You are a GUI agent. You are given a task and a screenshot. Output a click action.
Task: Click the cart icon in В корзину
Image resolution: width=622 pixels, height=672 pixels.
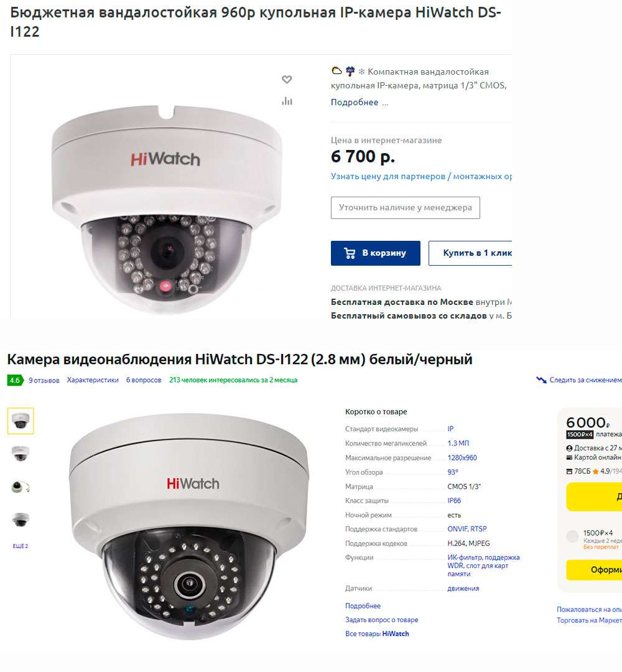click(350, 253)
